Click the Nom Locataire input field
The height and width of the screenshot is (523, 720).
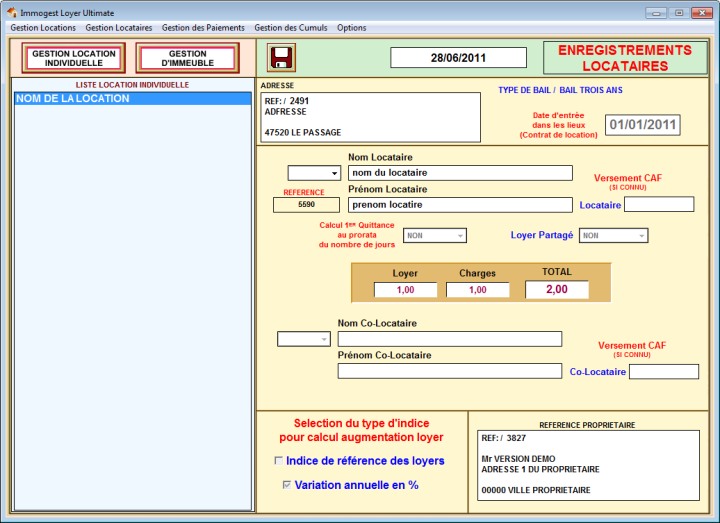(460, 173)
